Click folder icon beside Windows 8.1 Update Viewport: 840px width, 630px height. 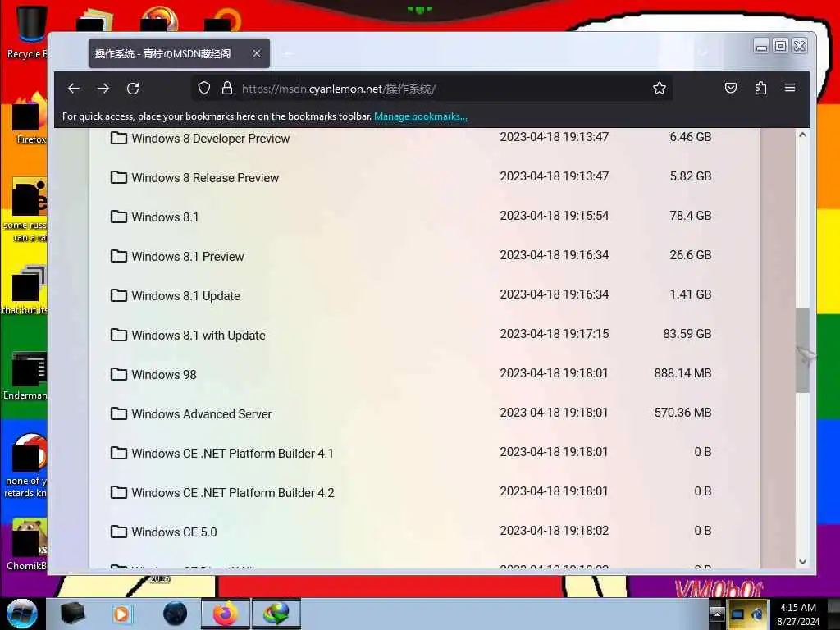click(118, 295)
